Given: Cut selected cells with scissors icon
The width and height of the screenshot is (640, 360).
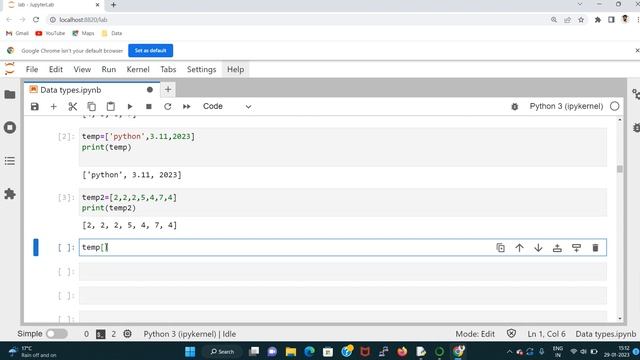Looking at the screenshot, I should click(73, 107).
